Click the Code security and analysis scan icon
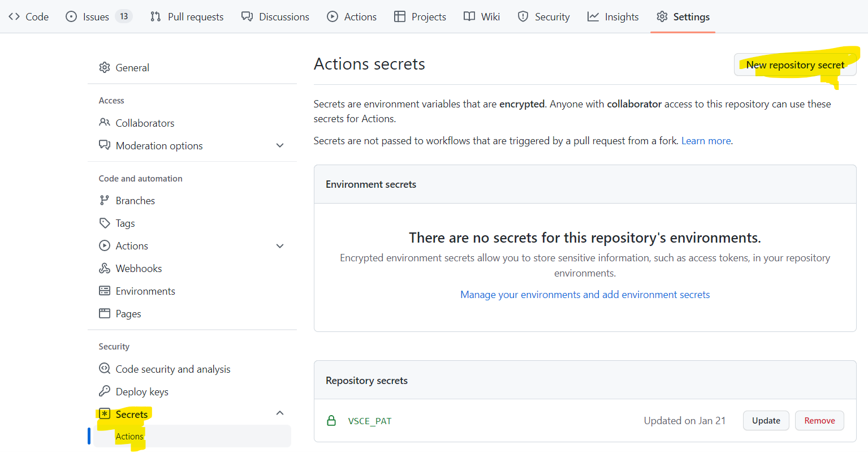The image size is (868, 453). coord(105,369)
